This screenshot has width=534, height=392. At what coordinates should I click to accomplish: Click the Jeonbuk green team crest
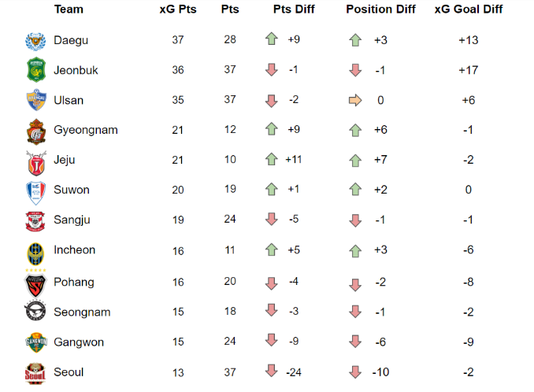(x=35, y=70)
